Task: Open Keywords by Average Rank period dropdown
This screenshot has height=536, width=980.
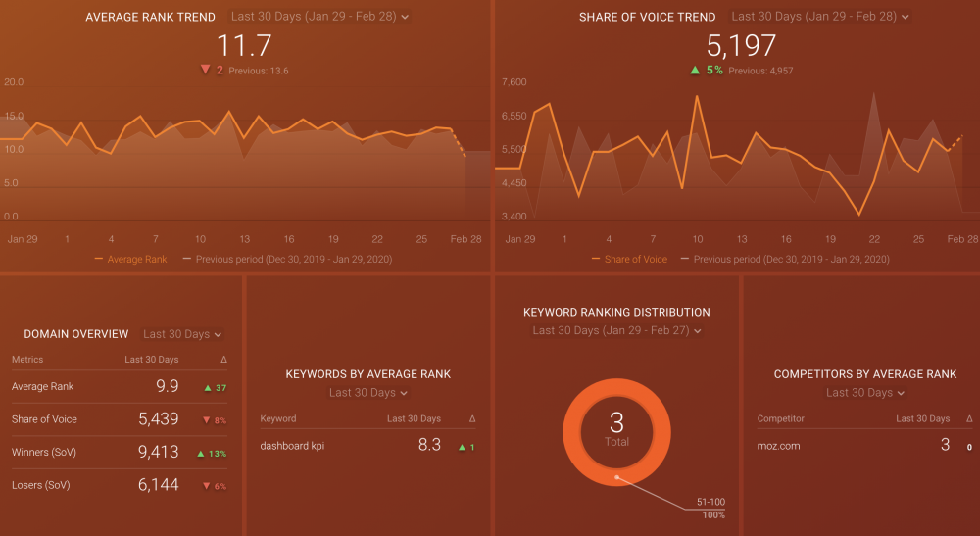Action: coord(368,393)
